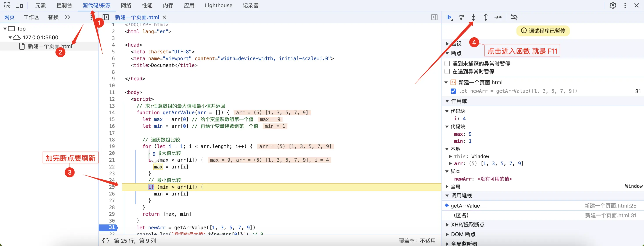The height and width of the screenshot is (246, 644).
Task: Open DevTools settings gear
Action: coord(612,5)
